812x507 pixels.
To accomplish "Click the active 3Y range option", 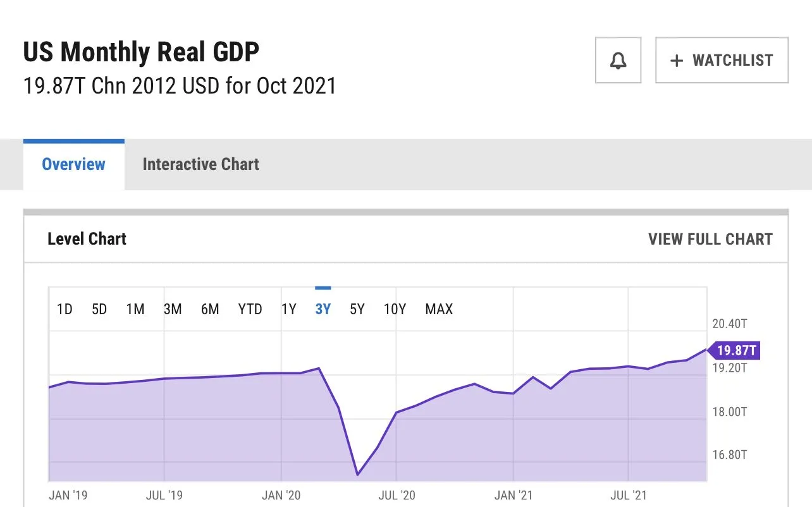I will (323, 309).
